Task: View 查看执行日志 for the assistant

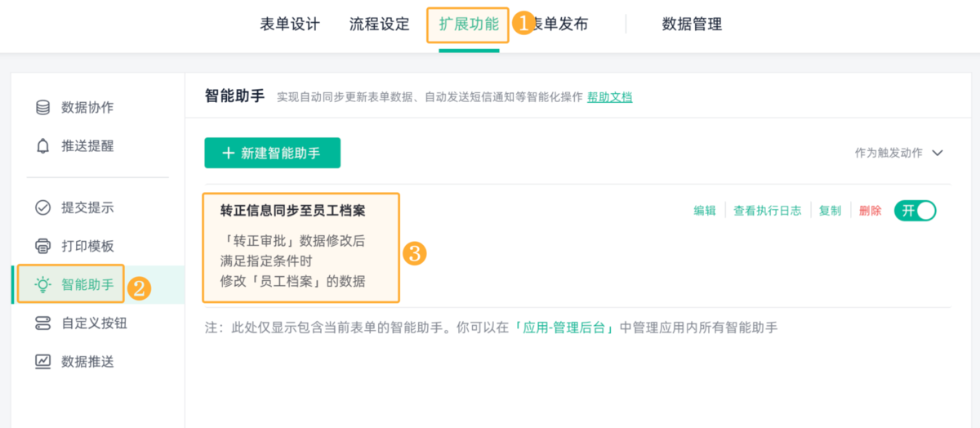Action: click(767, 211)
